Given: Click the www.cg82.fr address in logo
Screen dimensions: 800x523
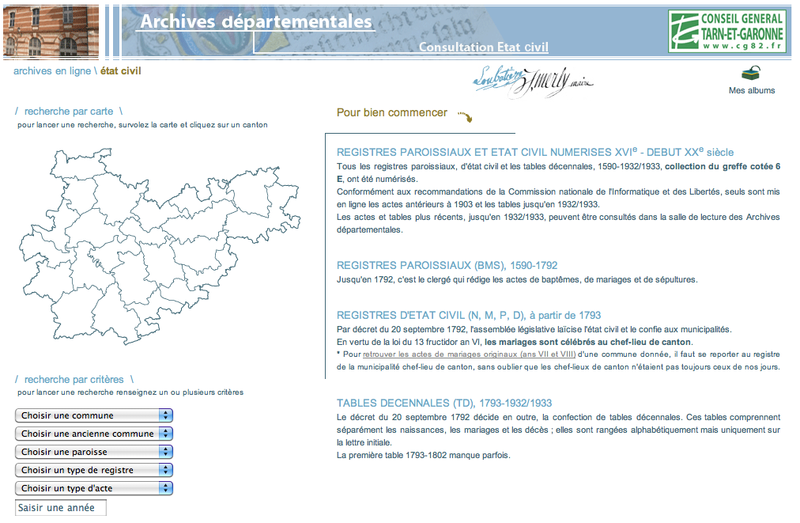Looking at the screenshot, I should tap(742, 46).
